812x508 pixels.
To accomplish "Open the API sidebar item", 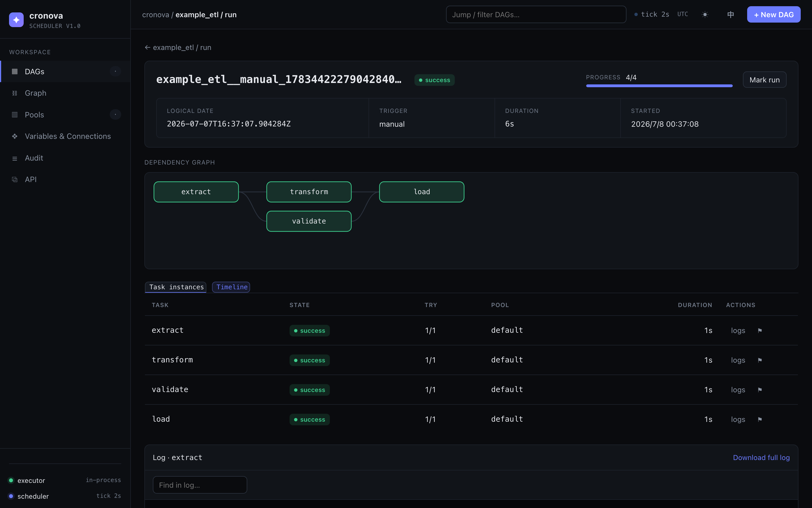I will [x=65, y=179].
